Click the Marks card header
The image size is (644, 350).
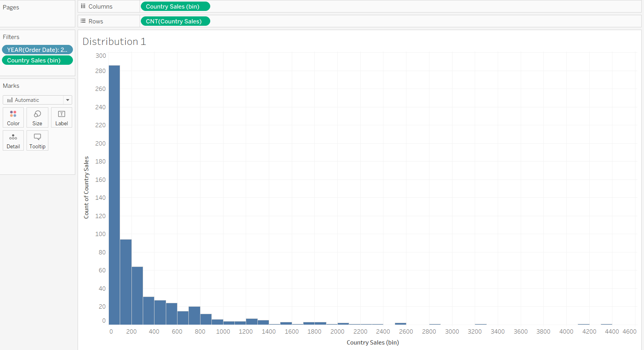coord(11,86)
